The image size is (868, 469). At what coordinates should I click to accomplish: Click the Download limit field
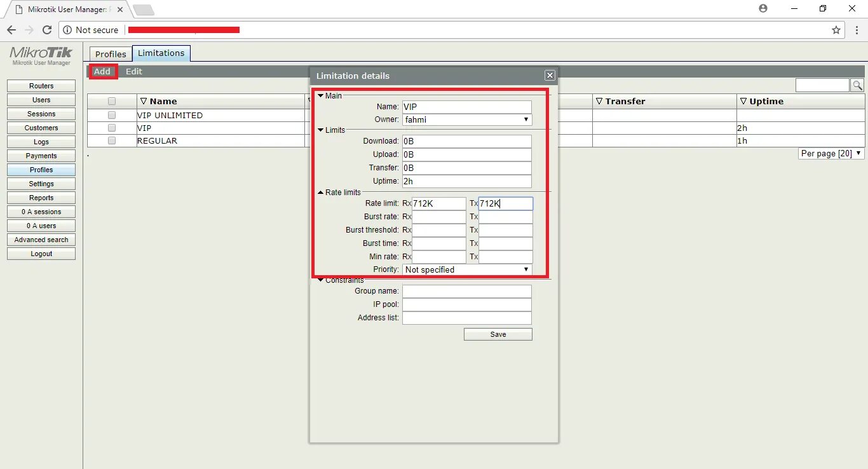(467, 141)
